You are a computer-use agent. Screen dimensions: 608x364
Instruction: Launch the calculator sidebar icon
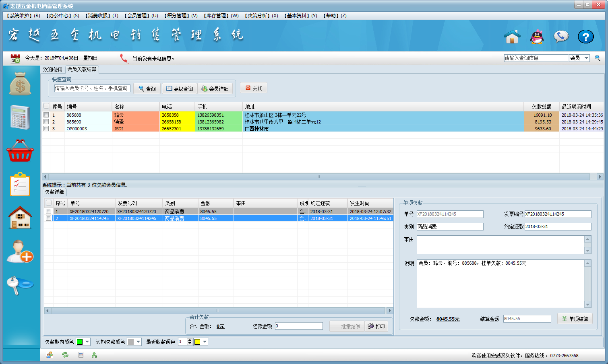coord(20,117)
